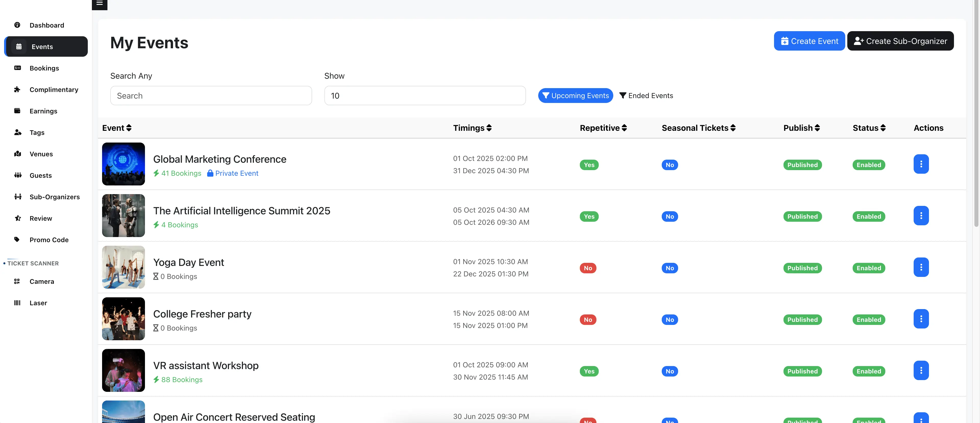Click the Create Event button

point(809,41)
